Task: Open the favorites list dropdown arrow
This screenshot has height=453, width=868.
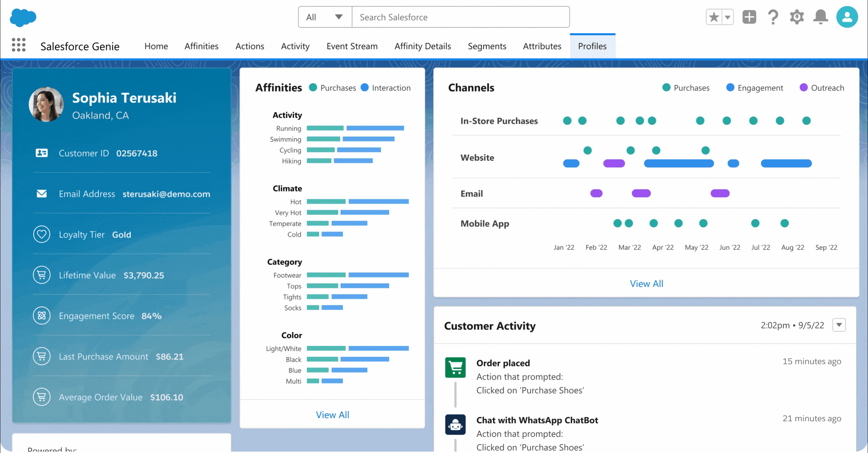Action: (728, 17)
